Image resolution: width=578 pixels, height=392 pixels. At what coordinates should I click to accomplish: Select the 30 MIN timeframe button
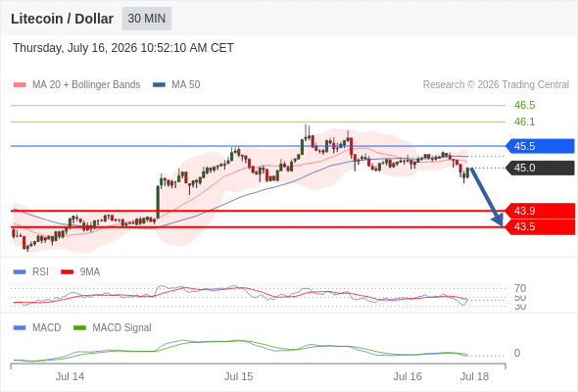point(147,19)
